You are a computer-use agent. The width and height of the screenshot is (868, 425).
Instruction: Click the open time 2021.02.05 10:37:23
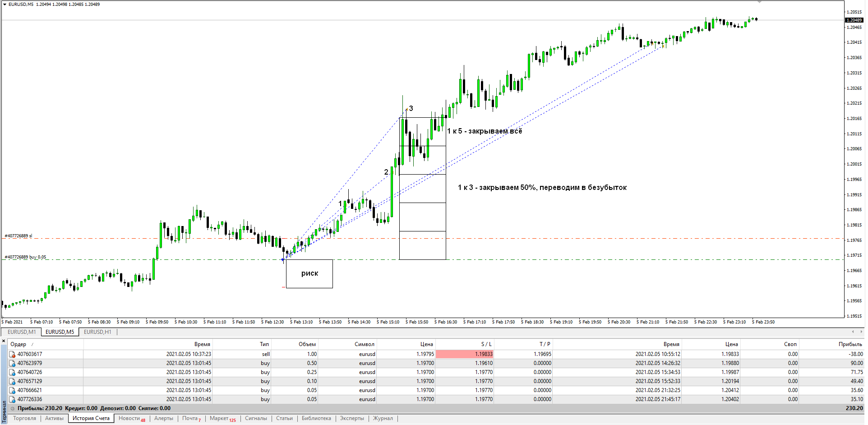[189, 354]
